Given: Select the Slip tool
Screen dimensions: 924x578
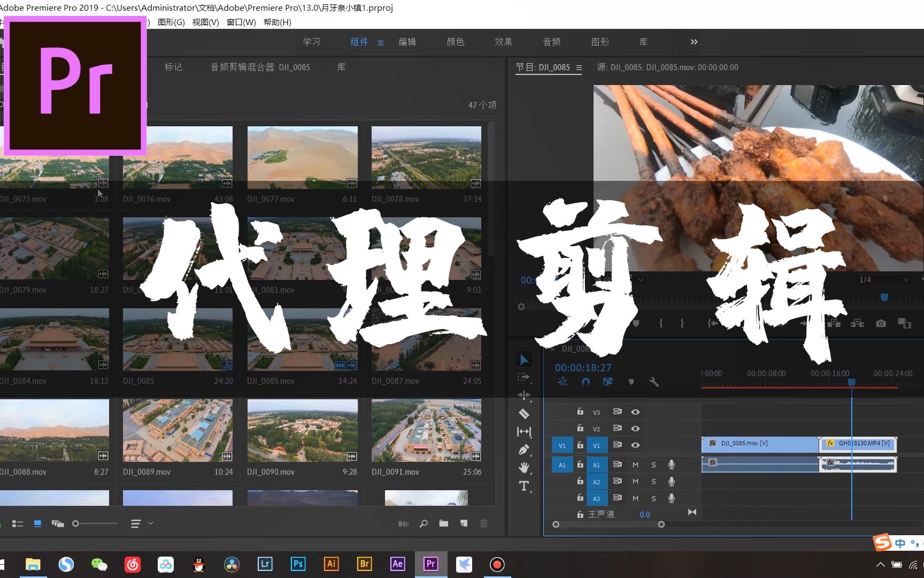Looking at the screenshot, I should tap(524, 431).
